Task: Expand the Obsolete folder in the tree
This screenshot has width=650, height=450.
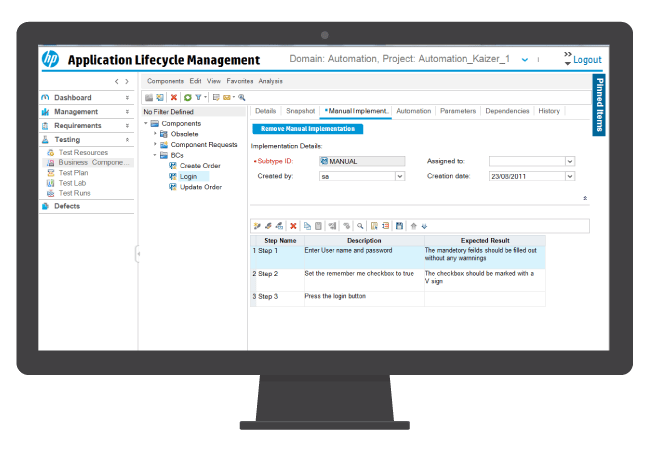Action: [155, 133]
